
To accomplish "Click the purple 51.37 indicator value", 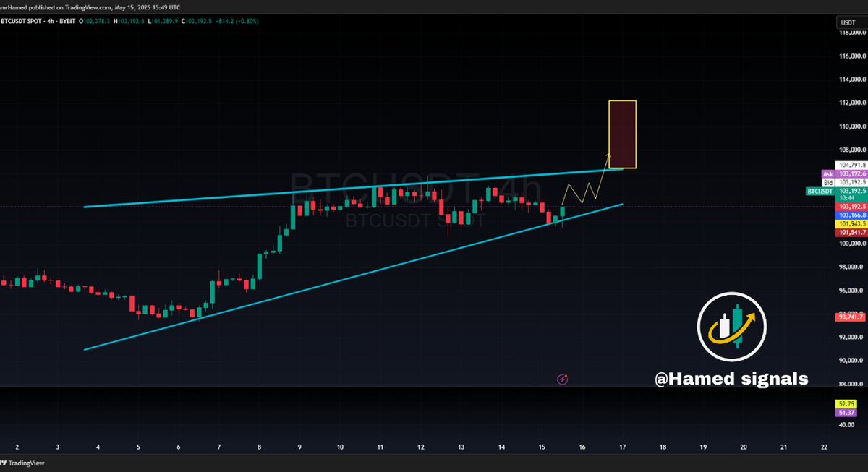I will pyautogui.click(x=846, y=412).
